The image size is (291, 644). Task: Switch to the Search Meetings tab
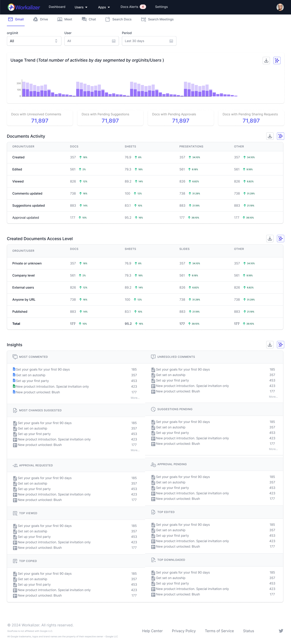click(x=157, y=19)
